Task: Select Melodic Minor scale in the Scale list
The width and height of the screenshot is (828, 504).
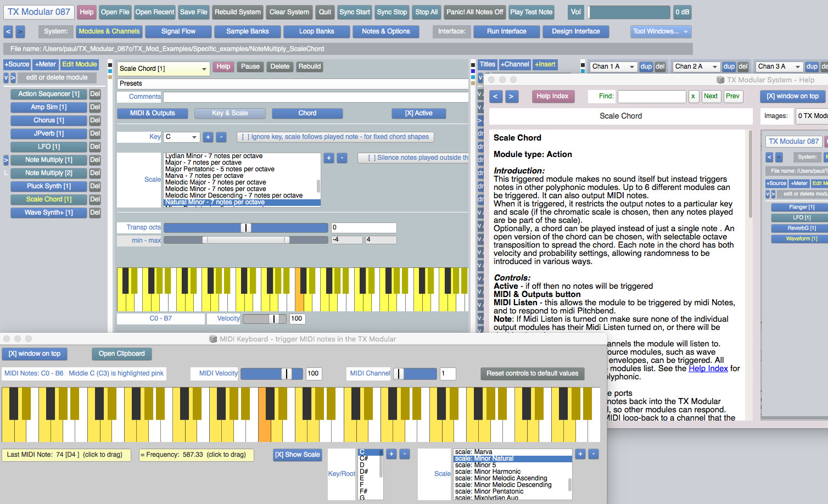Action: coord(215,189)
